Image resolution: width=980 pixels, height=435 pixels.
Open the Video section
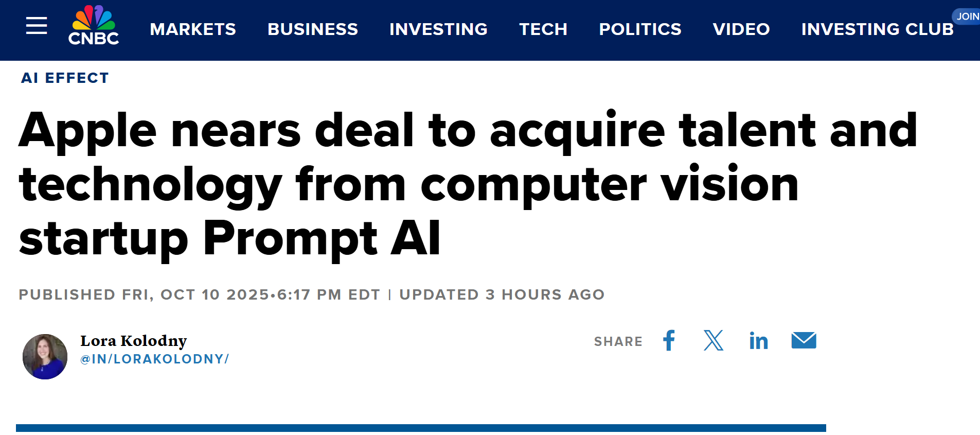pos(741,29)
